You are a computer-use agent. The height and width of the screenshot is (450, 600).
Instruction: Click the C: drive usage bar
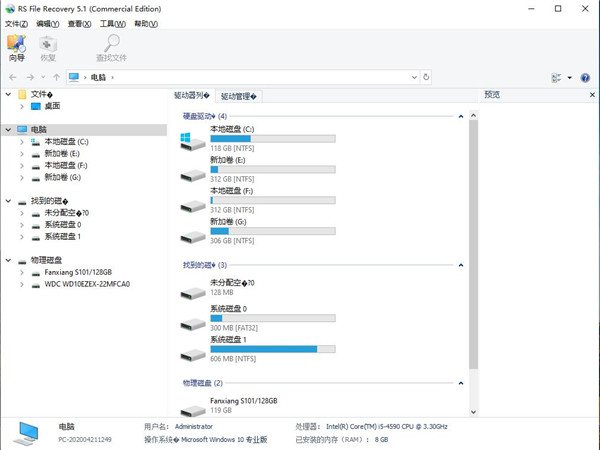(x=273, y=139)
